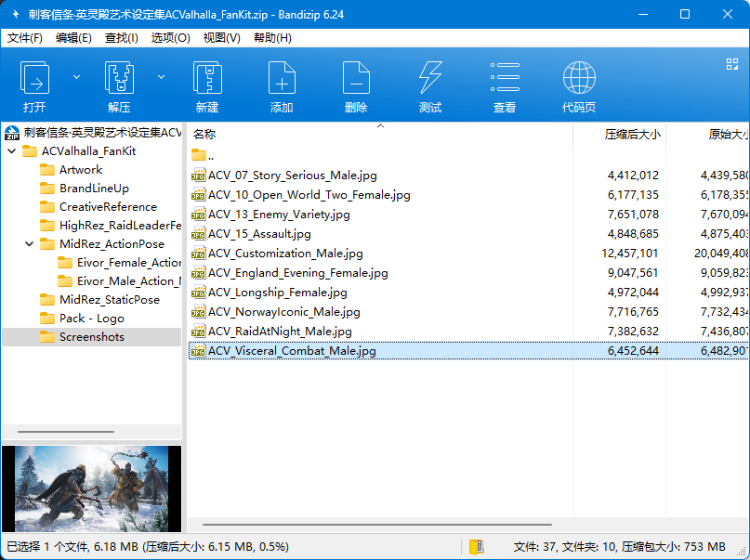750x560 pixels.
Task: Select the CreativeReference folder in tree
Action: (108, 207)
